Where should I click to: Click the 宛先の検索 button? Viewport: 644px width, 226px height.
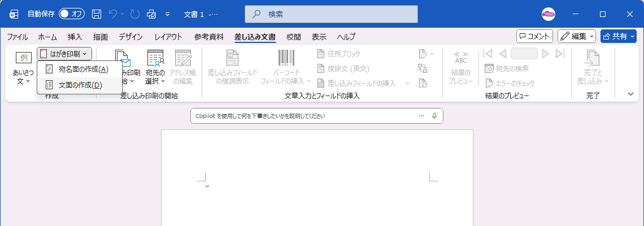[507, 68]
